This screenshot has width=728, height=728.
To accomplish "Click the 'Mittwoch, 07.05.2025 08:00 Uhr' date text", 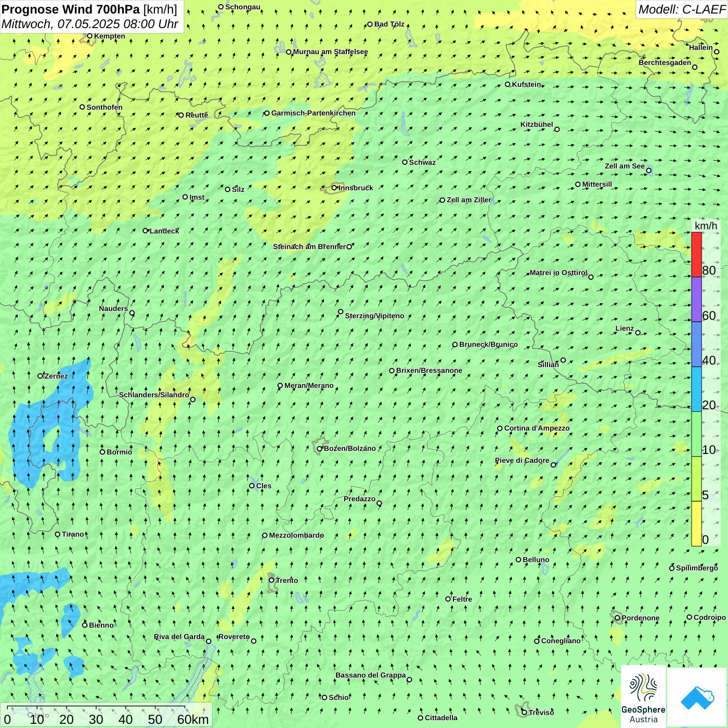I will [x=89, y=24].
